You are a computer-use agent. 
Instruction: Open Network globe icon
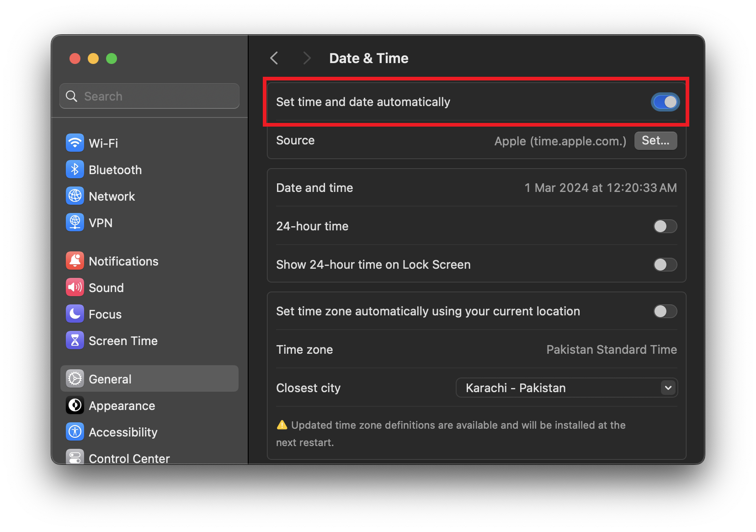[75, 196]
